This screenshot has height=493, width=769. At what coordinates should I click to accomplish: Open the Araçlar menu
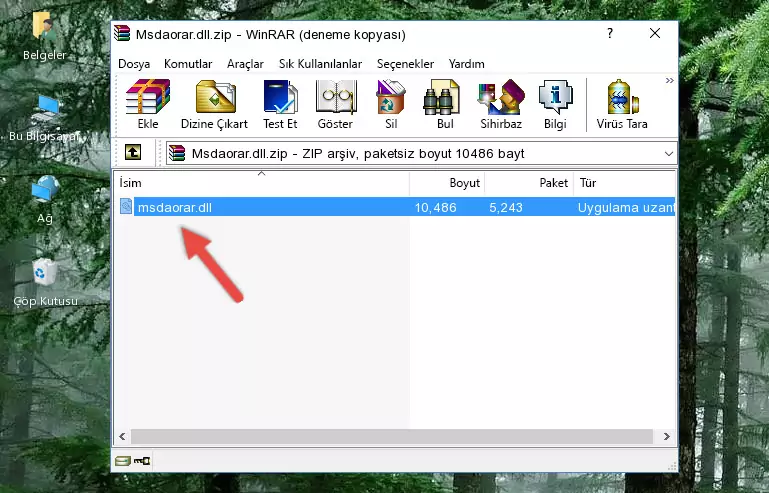pyautogui.click(x=245, y=64)
